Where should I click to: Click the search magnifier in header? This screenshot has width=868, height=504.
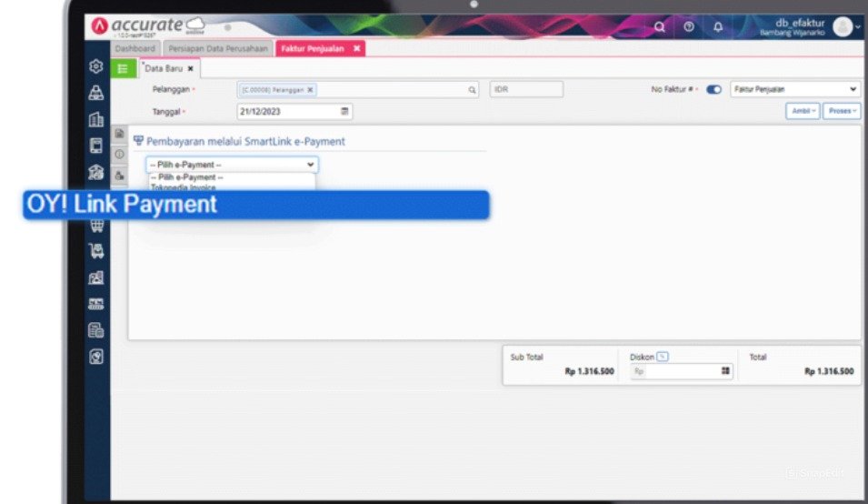pos(659,26)
